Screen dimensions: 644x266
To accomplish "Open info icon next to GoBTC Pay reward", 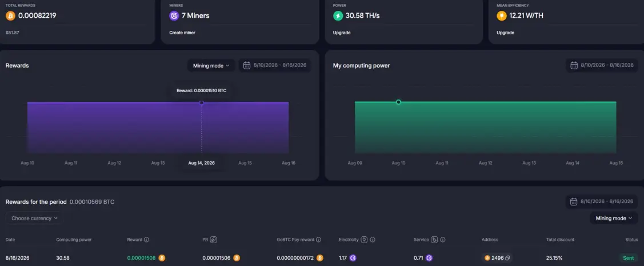I will click(318, 240).
